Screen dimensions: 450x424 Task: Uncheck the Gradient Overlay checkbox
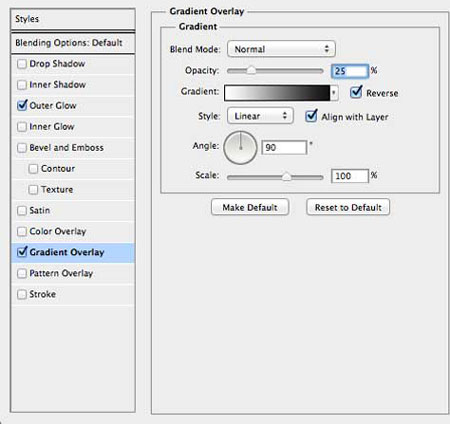(x=22, y=252)
